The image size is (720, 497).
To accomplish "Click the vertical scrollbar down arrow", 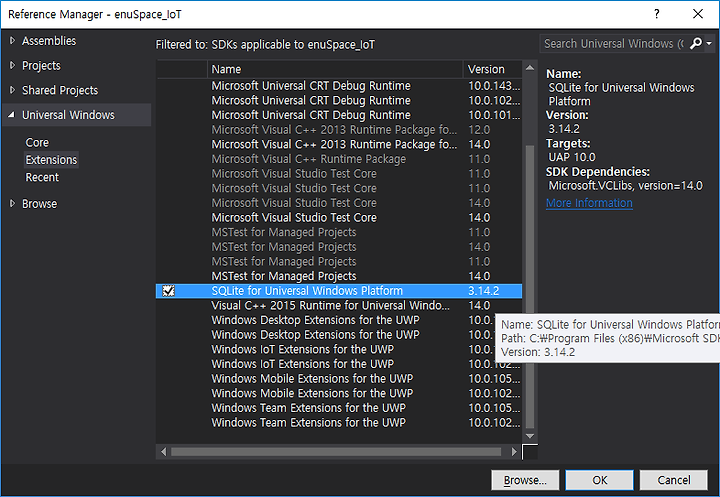I will (x=530, y=436).
